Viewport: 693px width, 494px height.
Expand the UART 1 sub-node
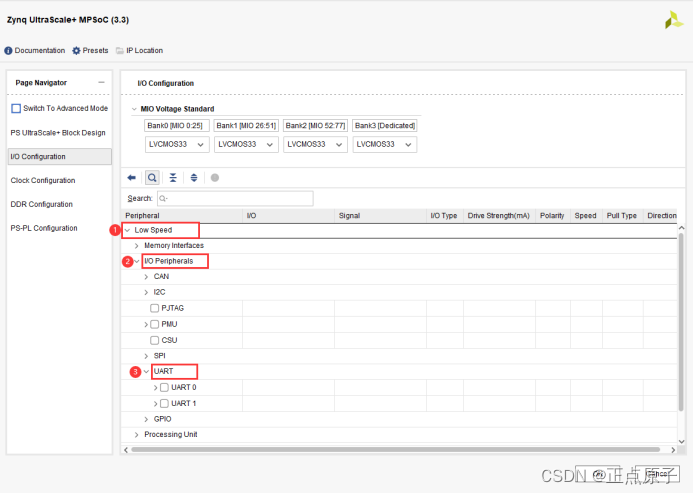[156, 403]
